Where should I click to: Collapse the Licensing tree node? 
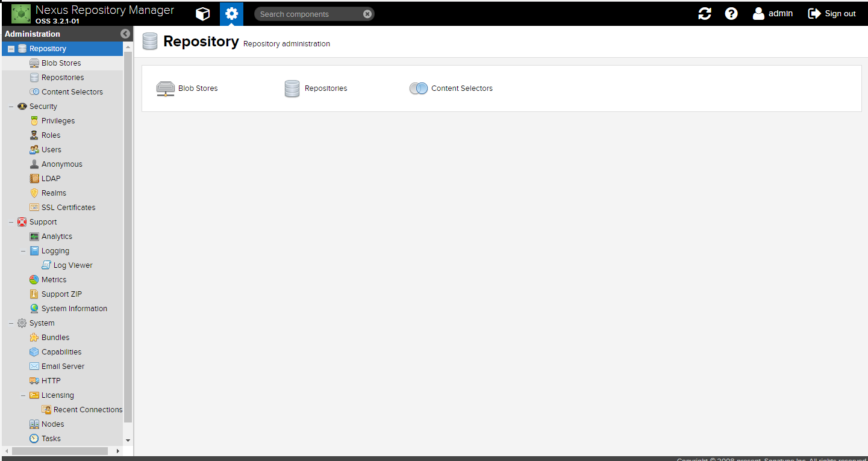pyautogui.click(x=23, y=395)
